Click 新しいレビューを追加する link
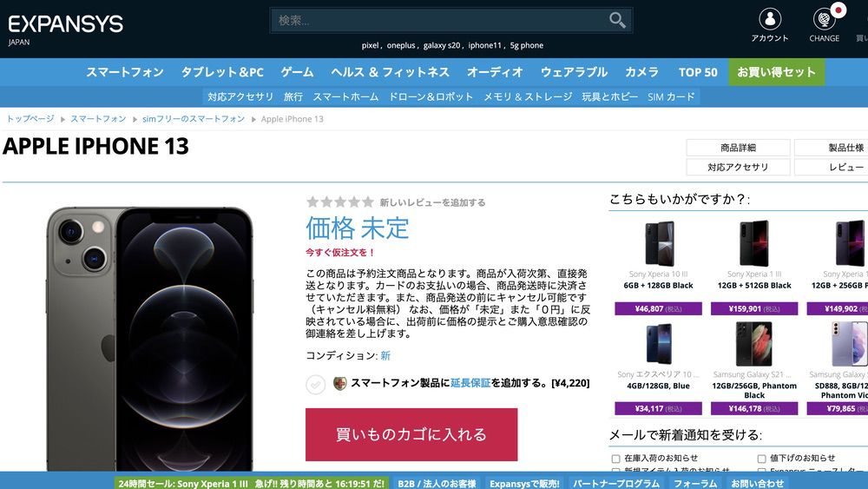 pos(432,202)
